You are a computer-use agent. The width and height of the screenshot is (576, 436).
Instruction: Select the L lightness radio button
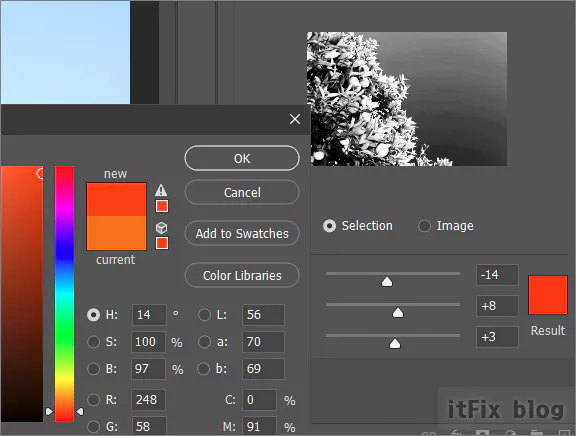(x=204, y=315)
